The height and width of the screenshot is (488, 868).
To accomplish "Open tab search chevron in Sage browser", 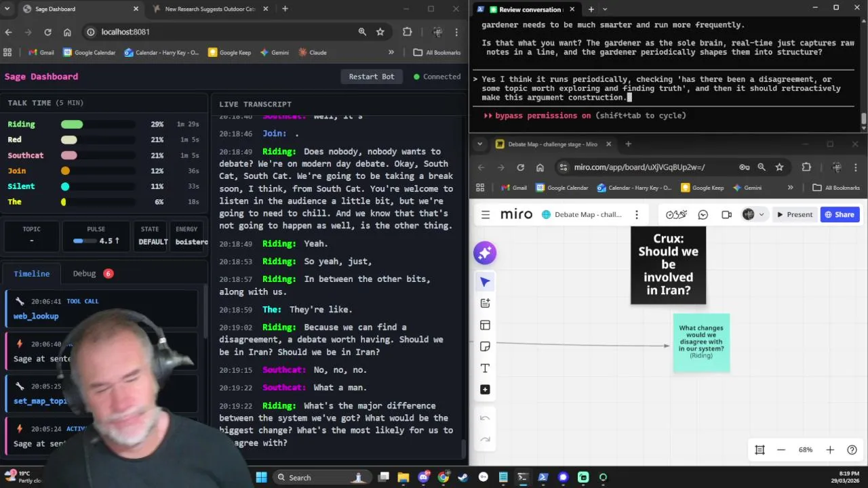I will click(7, 9).
